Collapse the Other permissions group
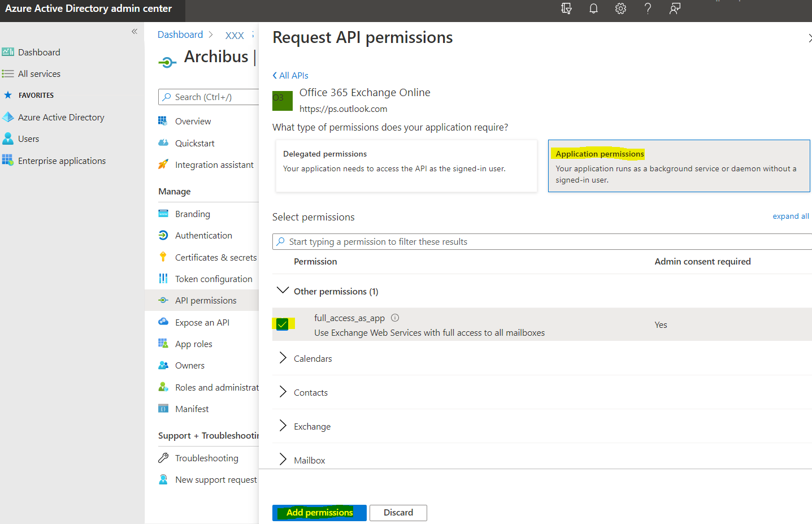The image size is (812, 524). point(283,290)
